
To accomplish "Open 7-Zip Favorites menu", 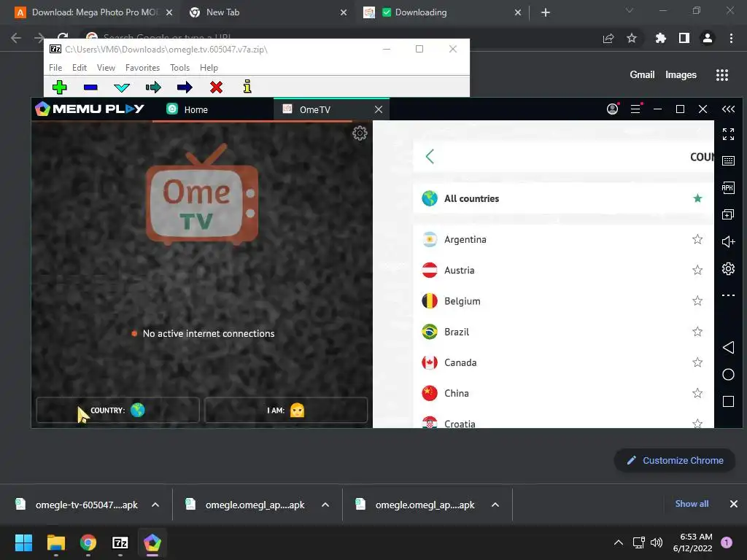I will point(142,68).
